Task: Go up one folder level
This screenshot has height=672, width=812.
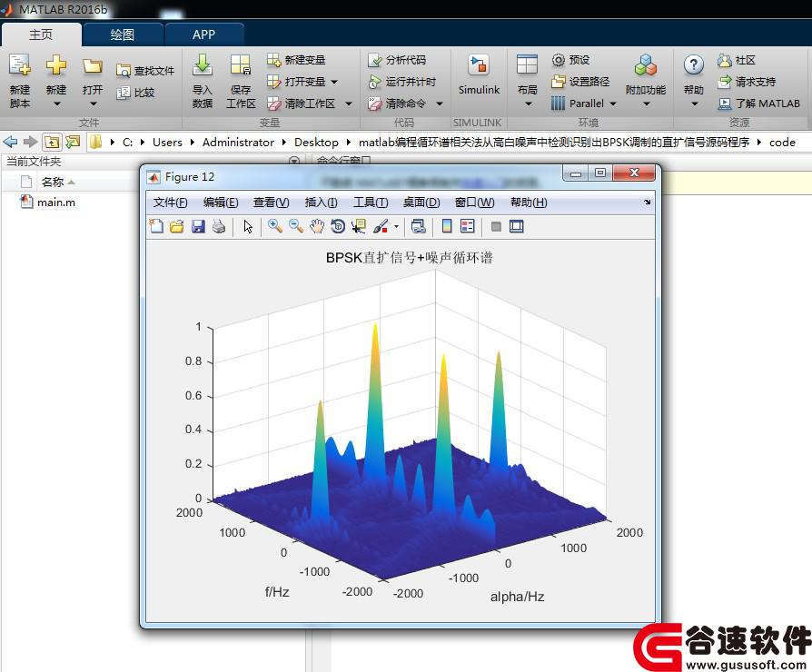Action: click(x=51, y=142)
